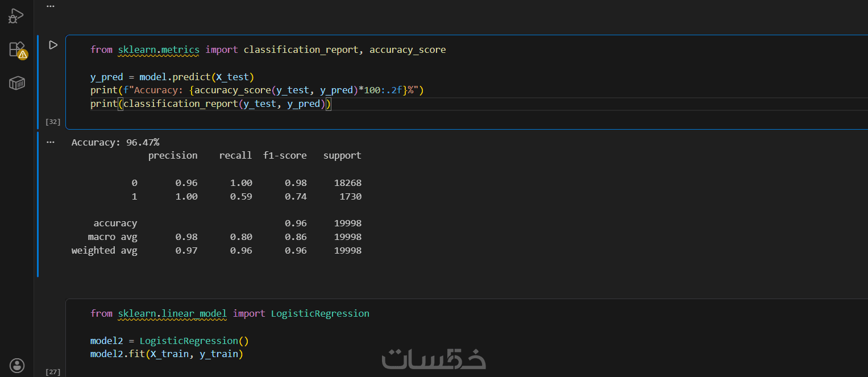Screen dimensions: 868x377
Task: Click the 'weighted avg' row in output
Action: pyautogui.click(x=104, y=250)
